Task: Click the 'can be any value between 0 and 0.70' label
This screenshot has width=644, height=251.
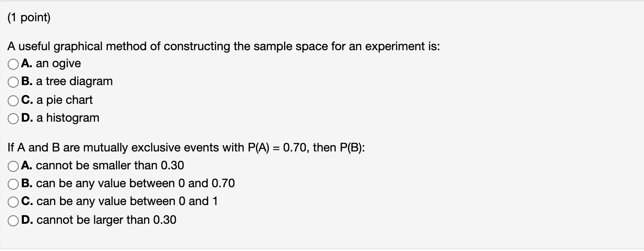Action: click(128, 183)
